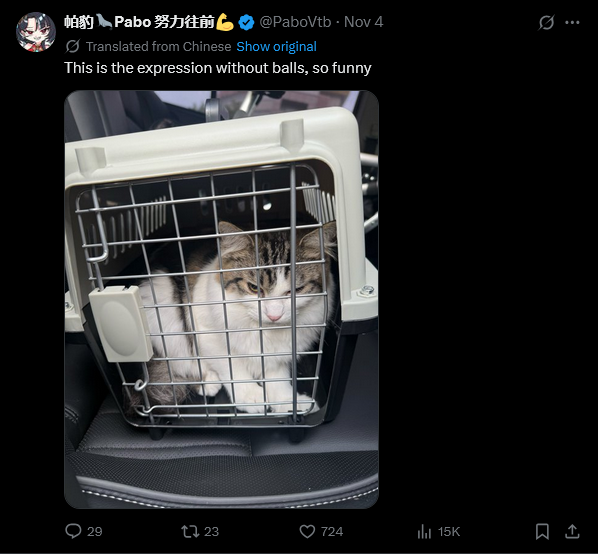Open the @PaboVtb profile handle

point(295,22)
